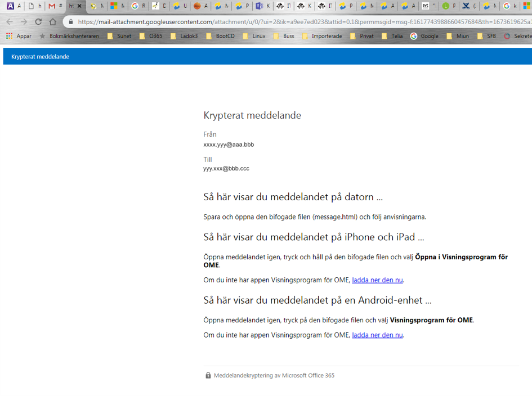Open Bokmärkshanteraren star bookmark
The image size is (532, 396).
pos(69,36)
